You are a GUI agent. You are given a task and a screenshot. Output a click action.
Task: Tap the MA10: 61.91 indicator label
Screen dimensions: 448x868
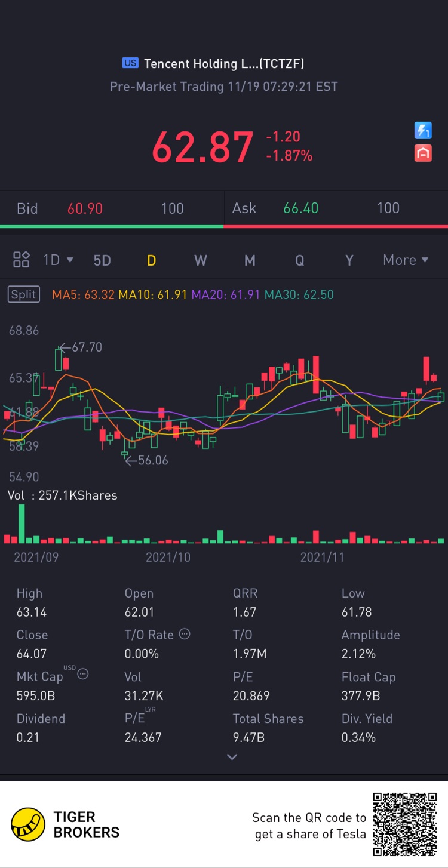153,294
